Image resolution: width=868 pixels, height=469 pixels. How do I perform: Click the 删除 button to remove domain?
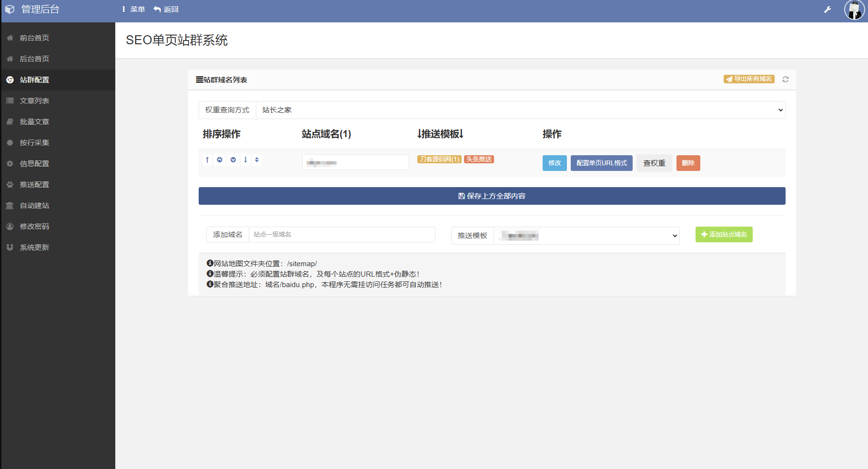click(688, 163)
